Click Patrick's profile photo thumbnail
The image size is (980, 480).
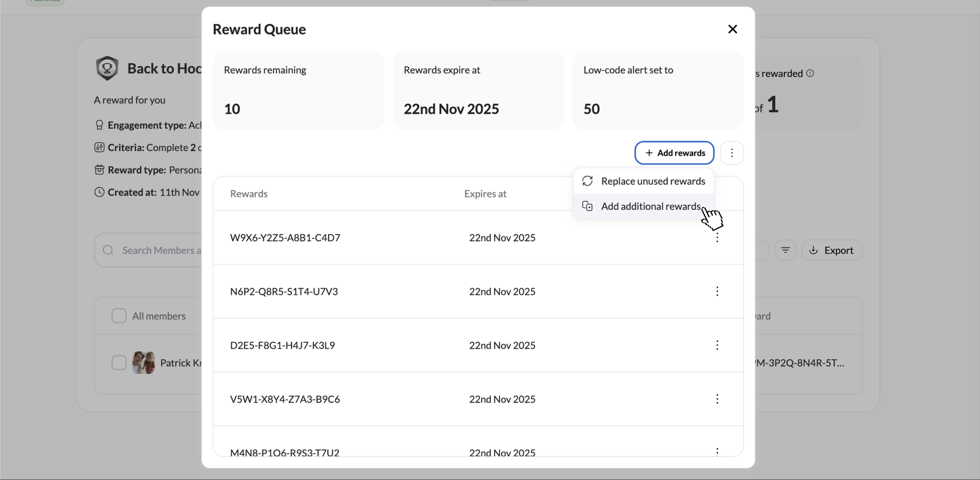point(143,363)
